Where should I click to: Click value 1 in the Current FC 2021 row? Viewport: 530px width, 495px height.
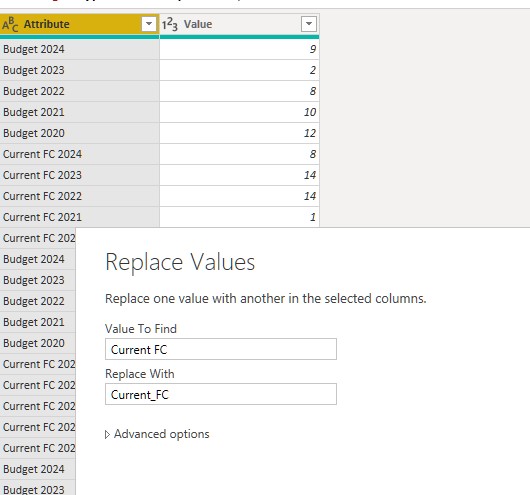(x=239, y=217)
